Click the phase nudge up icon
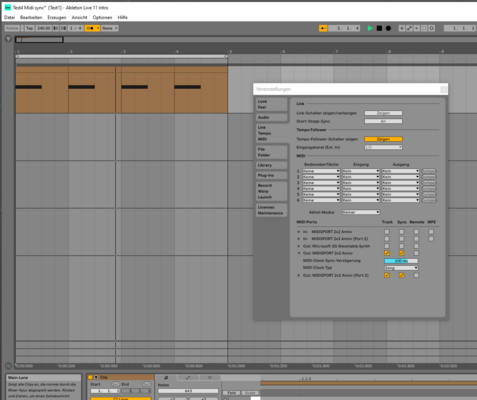The image size is (477, 400). tap(63, 28)
